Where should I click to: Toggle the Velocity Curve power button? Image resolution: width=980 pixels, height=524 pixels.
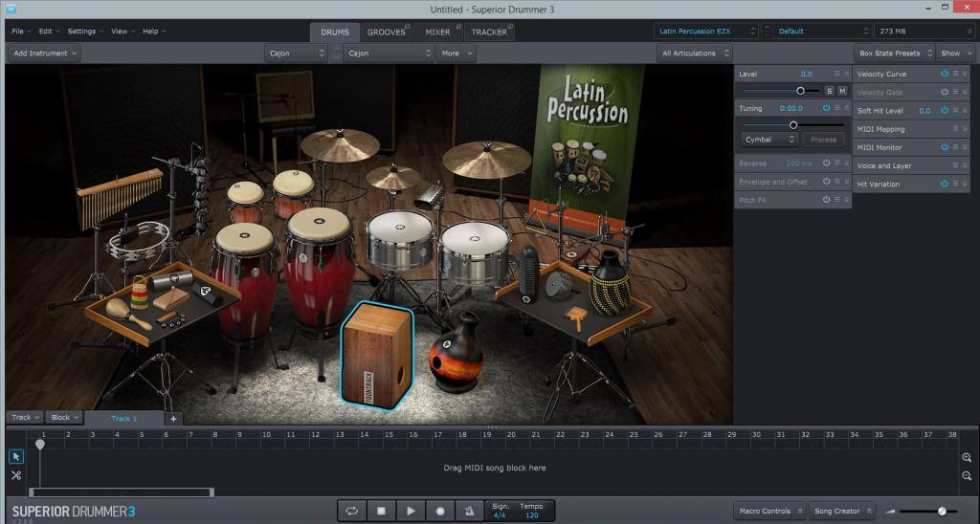(x=945, y=74)
